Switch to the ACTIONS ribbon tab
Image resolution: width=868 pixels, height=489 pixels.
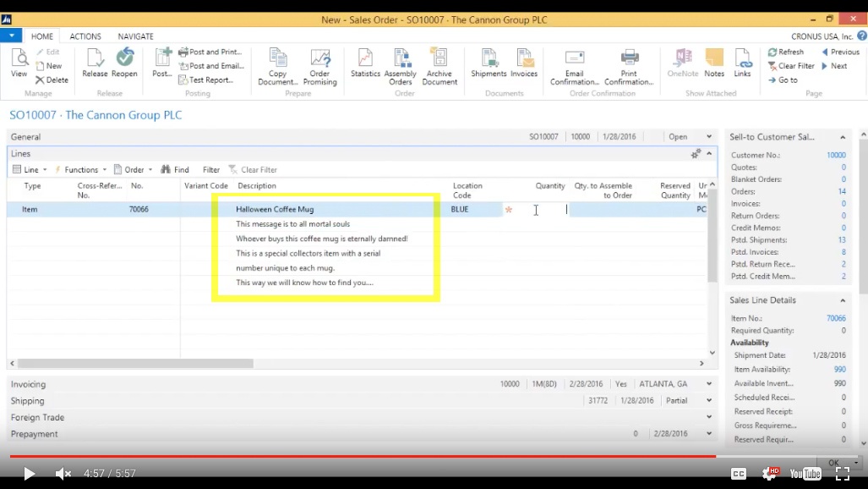click(x=85, y=36)
